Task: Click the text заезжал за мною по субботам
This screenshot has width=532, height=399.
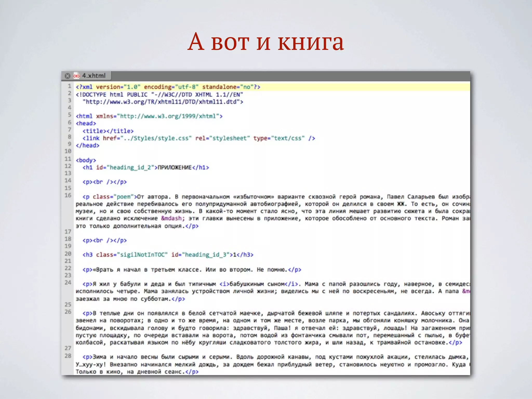Action: click(123, 299)
